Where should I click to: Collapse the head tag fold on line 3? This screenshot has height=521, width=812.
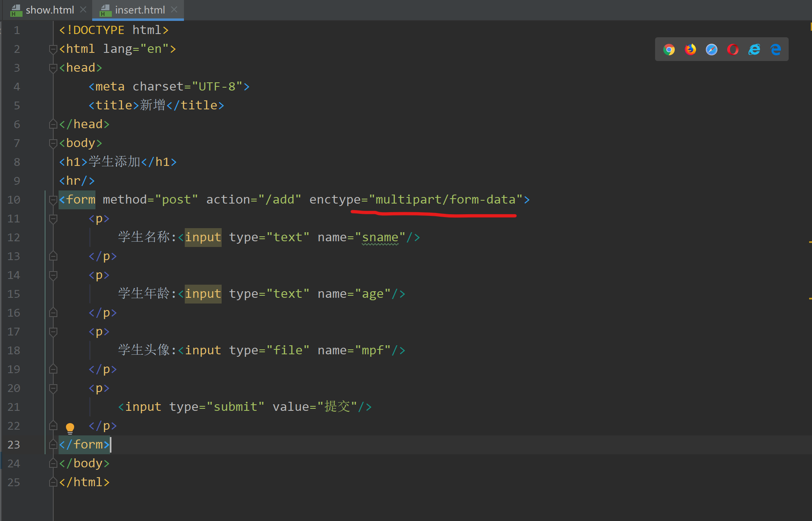click(53, 68)
